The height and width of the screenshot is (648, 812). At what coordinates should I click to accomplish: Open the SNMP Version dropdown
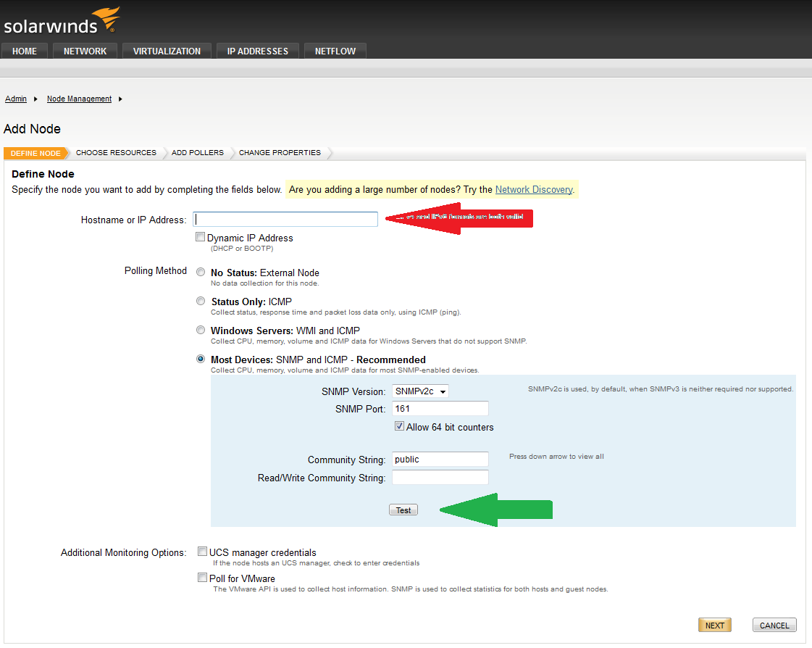(x=420, y=391)
